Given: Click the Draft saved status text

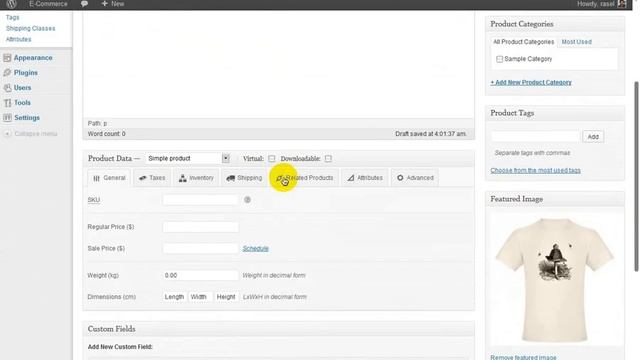Looking at the screenshot, I should (430, 134).
